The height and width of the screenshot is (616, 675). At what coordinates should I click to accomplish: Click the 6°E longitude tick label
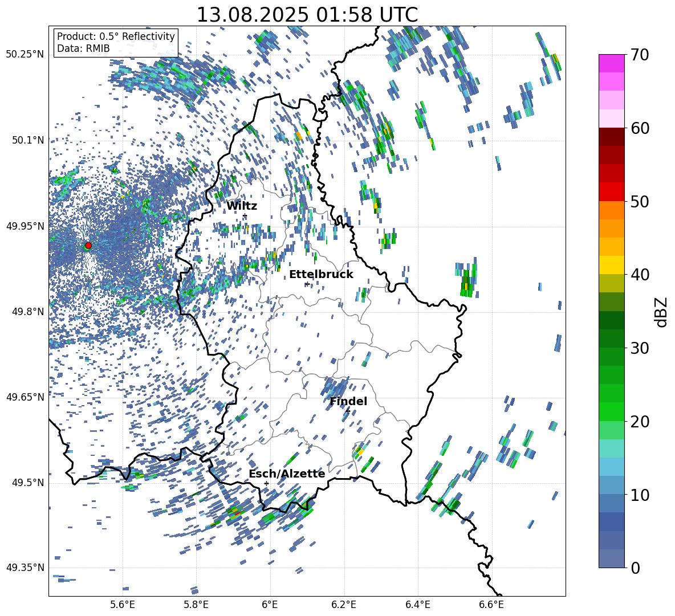coord(270,605)
